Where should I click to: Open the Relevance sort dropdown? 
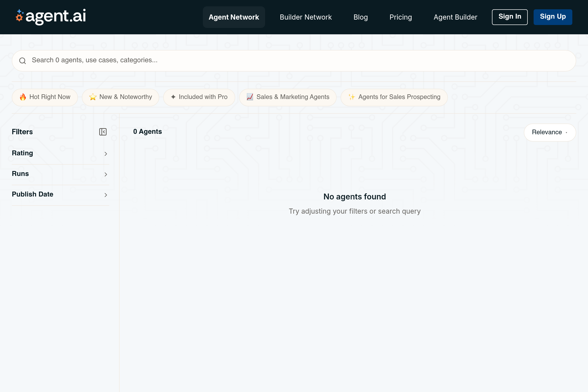click(x=550, y=132)
